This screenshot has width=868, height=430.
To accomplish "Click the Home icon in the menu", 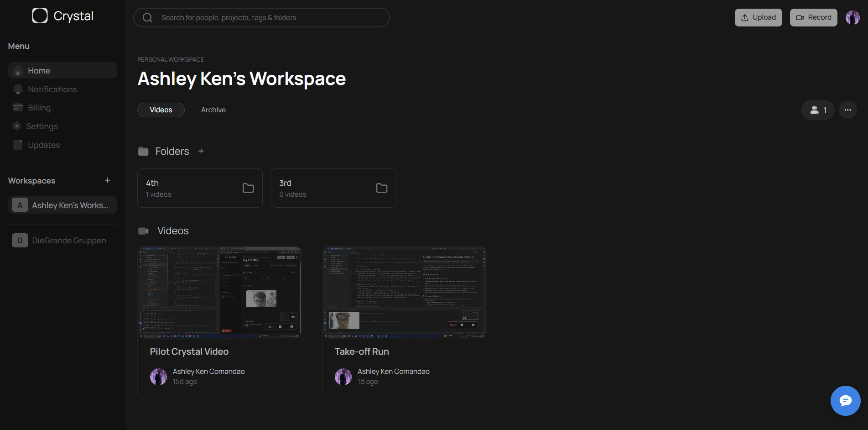I will 18,71.
